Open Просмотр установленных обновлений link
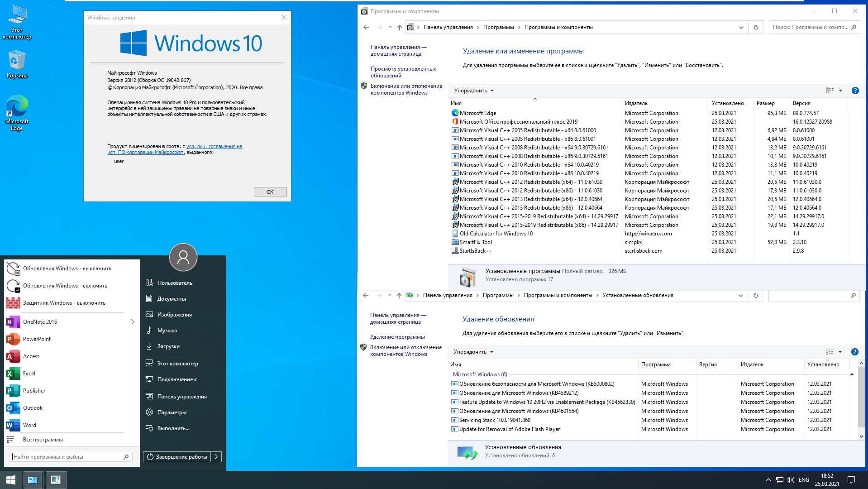The width and height of the screenshot is (868, 489). click(x=403, y=72)
